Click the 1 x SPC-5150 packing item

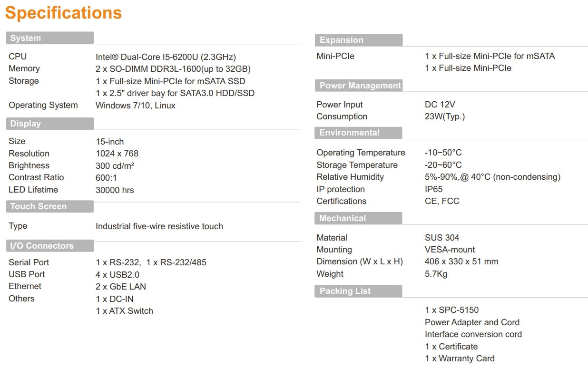[451, 310]
